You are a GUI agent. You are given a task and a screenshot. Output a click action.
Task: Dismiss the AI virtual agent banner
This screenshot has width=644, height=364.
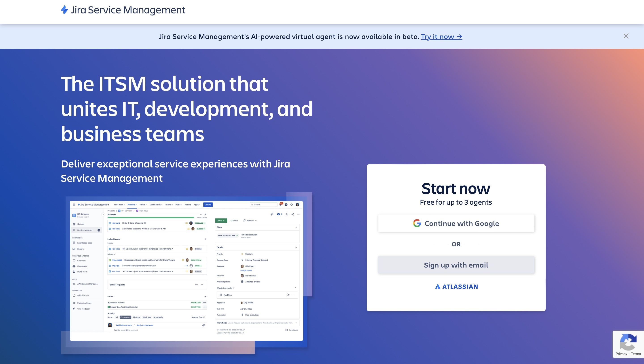[626, 36]
